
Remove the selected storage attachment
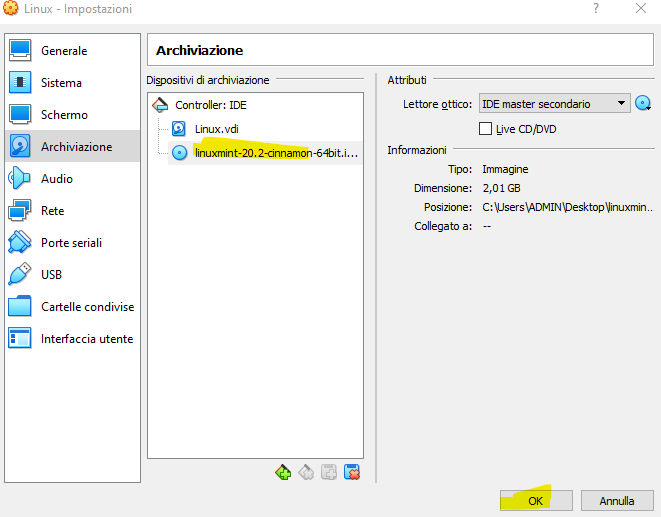click(x=352, y=472)
